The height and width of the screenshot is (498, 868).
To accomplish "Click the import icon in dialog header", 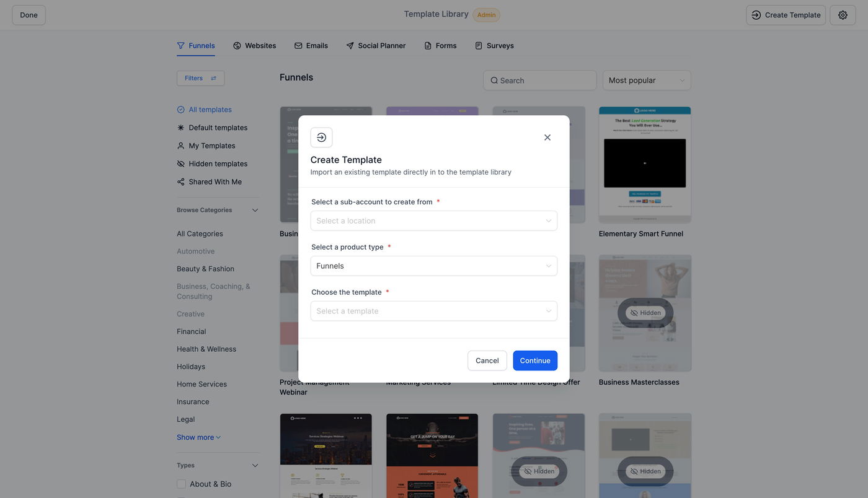I will pyautogui.click(x=321, y=138).
